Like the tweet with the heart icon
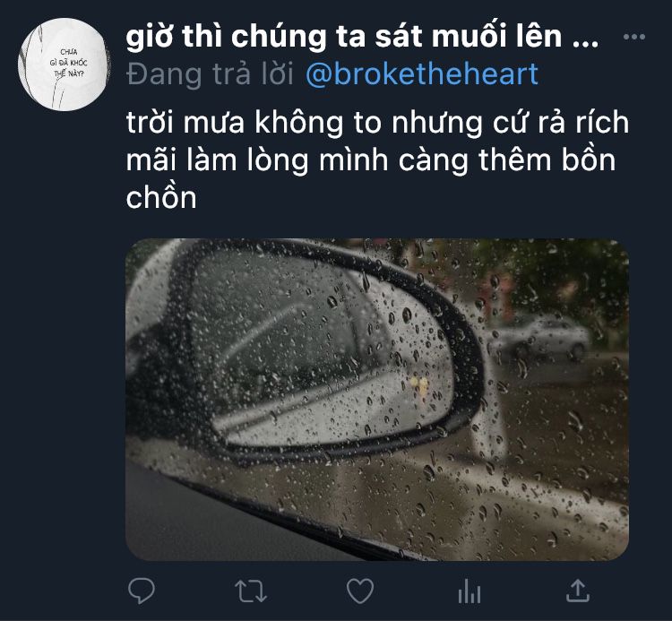672x621 pixels. point(360,591)
